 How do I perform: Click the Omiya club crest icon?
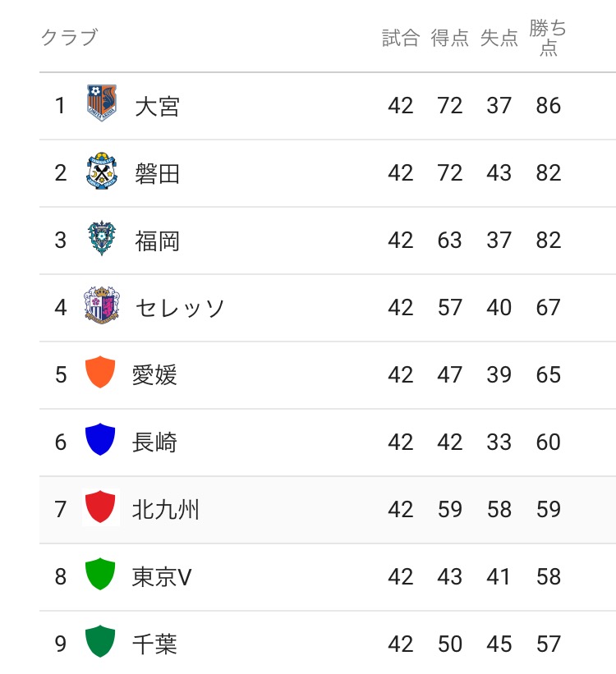pos(102,105)
